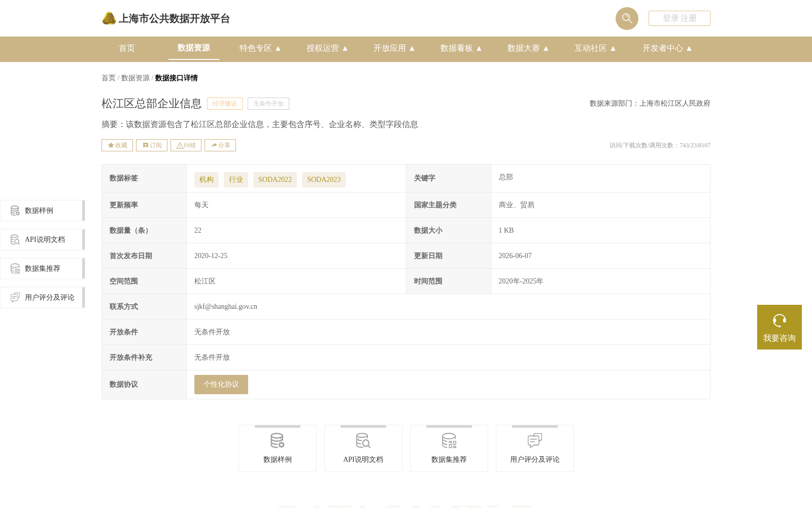
Task: Click the 数据样例 card icon at bottom
Action: 277,440
